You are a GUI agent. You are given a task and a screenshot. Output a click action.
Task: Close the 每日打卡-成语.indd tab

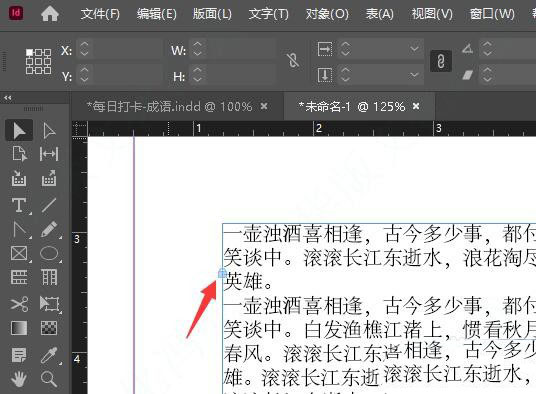[x=264, y=107]
